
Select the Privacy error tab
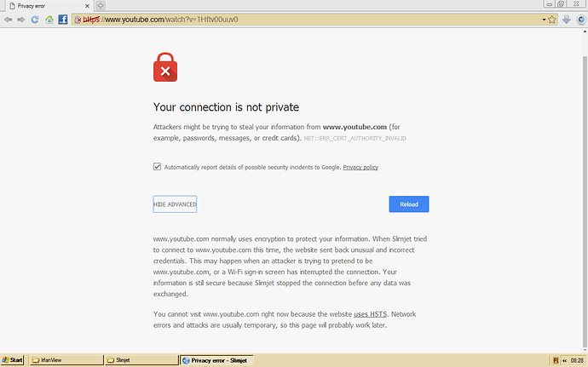(x=48, y=6)
